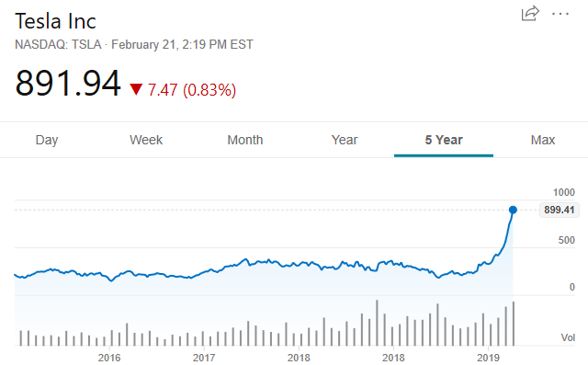The width and height of the screenshot is (588, 365).
Task: Click the 2019 axis label
Action: (x=488, y=358)
